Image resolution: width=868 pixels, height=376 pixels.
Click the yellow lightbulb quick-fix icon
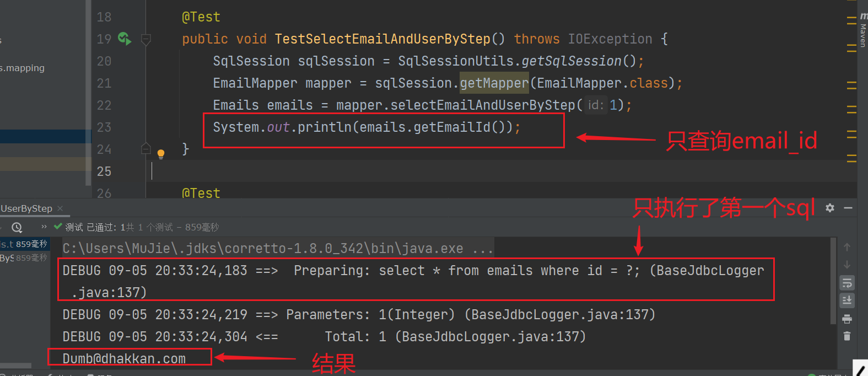coord(161,154)
